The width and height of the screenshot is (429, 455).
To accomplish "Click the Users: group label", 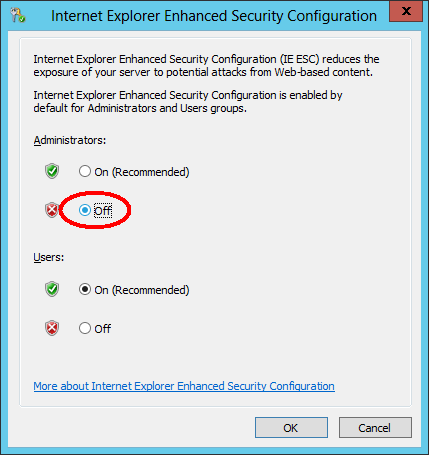I will tap(49, 257).
